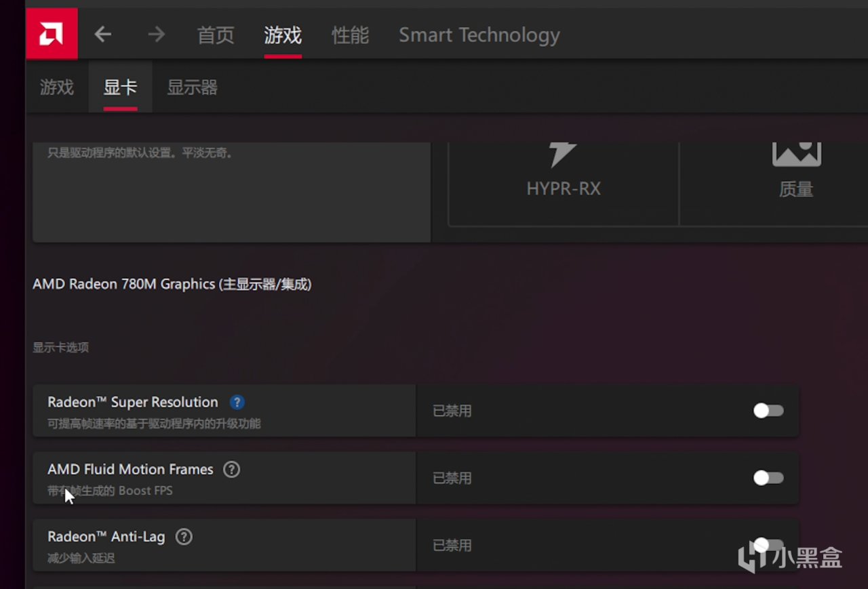
Task: Open help for AMD Fluid Motion Frames
Action: coord(232,469)
